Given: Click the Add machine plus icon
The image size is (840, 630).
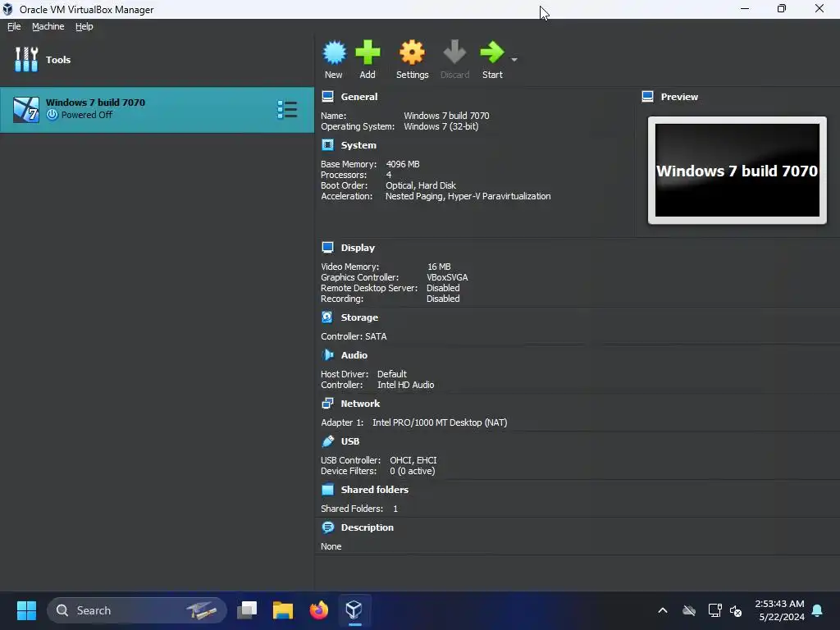Looking at the screenshot, I should coord(367,52).
